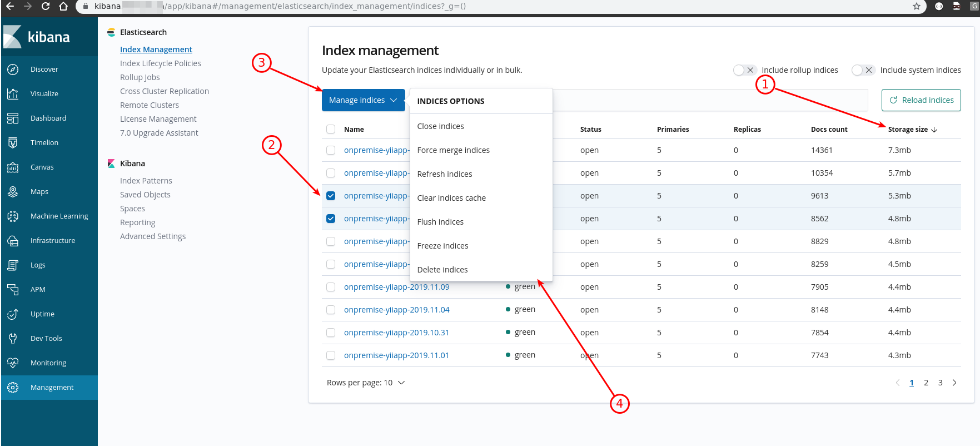Open the APM icon
The image size is (980, 446).
click(x=13, y=290)
